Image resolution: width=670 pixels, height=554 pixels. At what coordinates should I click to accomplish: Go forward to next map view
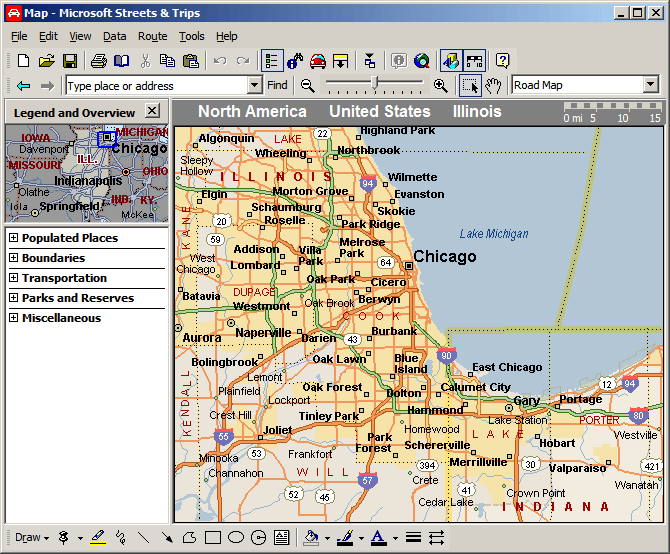tap(47, 86)
